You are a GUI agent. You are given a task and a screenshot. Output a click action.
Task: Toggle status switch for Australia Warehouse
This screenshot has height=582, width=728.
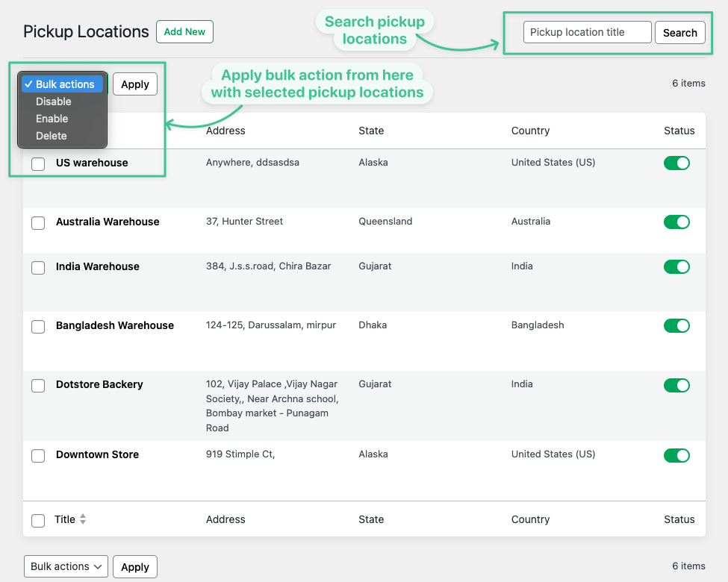click(676, 222)
